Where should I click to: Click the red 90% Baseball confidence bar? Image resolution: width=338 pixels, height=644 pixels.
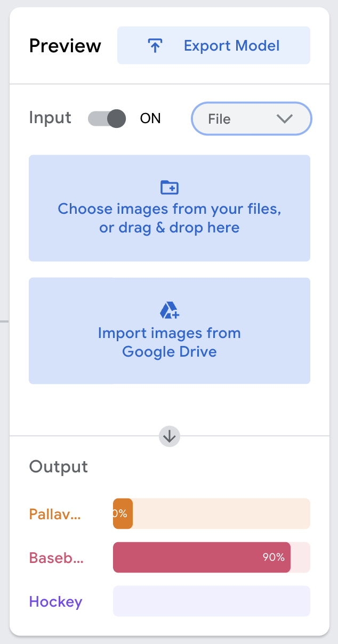[x=202, y=558]
